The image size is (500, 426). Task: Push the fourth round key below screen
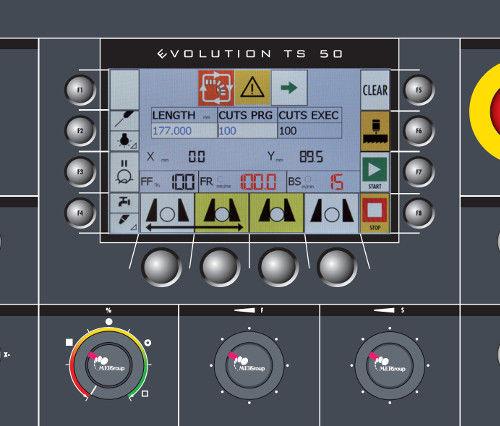pos(337,267)
